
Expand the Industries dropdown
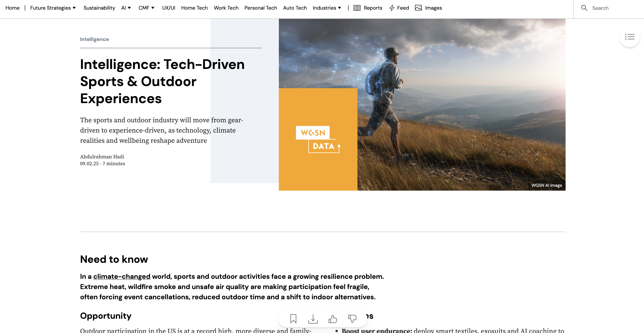click(327, 8)
